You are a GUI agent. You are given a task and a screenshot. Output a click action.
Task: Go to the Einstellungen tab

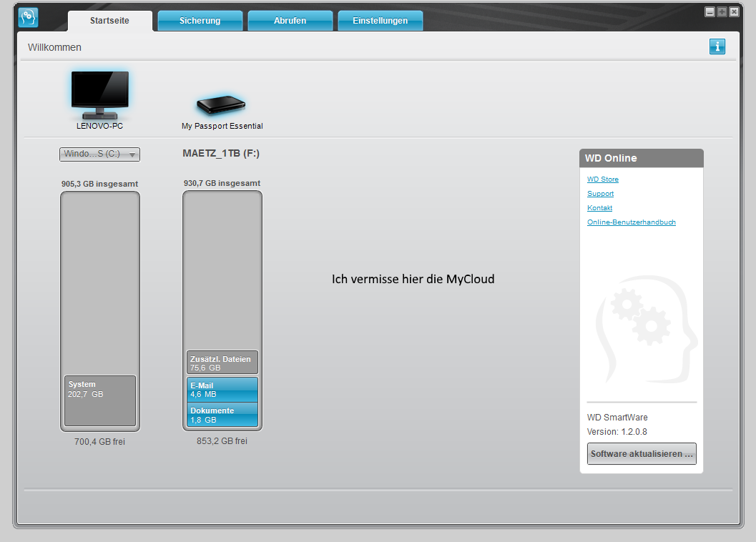[381, 21]
